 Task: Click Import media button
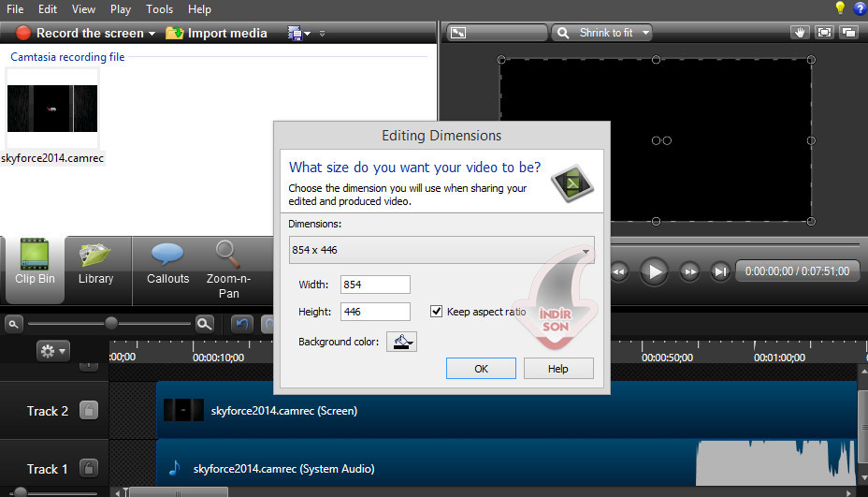[216, 34]
